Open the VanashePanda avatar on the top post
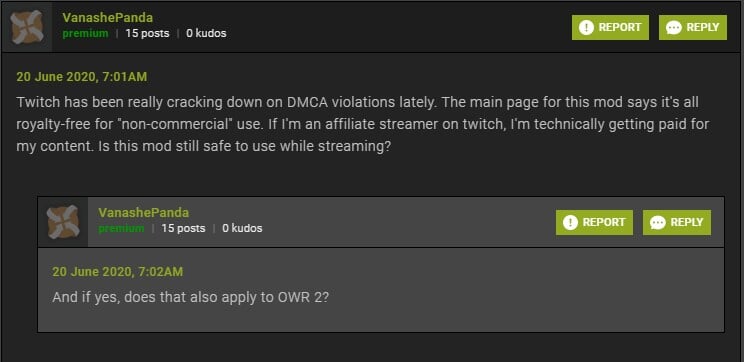The image size is (744, 362). [27, 27]
